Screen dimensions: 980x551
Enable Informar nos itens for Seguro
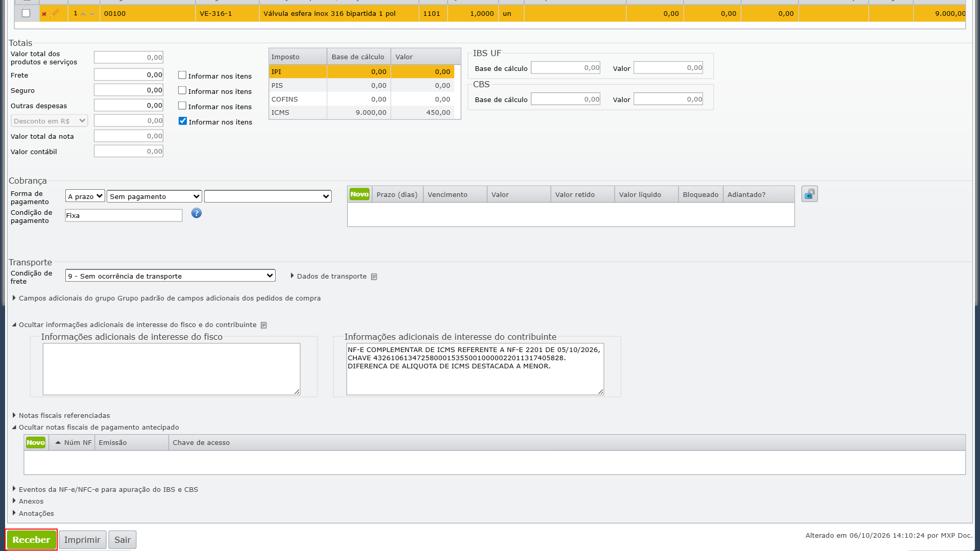pos(182,90)
